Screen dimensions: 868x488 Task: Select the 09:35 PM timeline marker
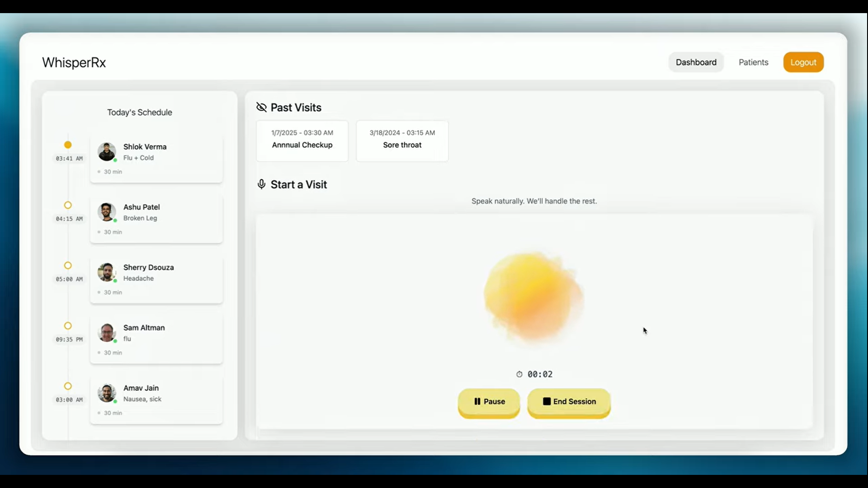coord(68,326)
